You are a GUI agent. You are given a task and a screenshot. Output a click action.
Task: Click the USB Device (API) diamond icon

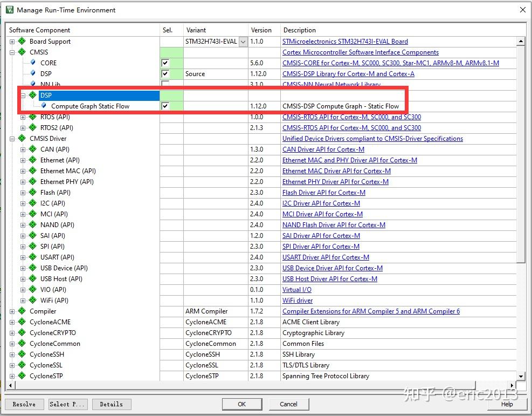33,268
